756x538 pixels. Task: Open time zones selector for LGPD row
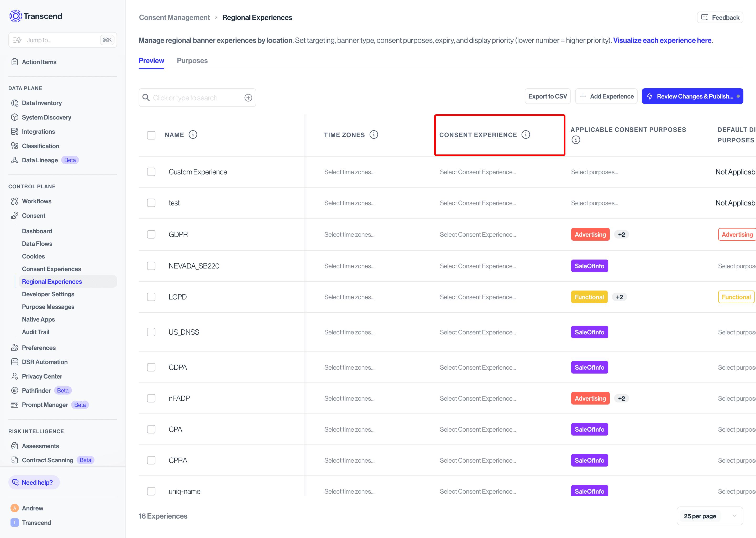350,297
